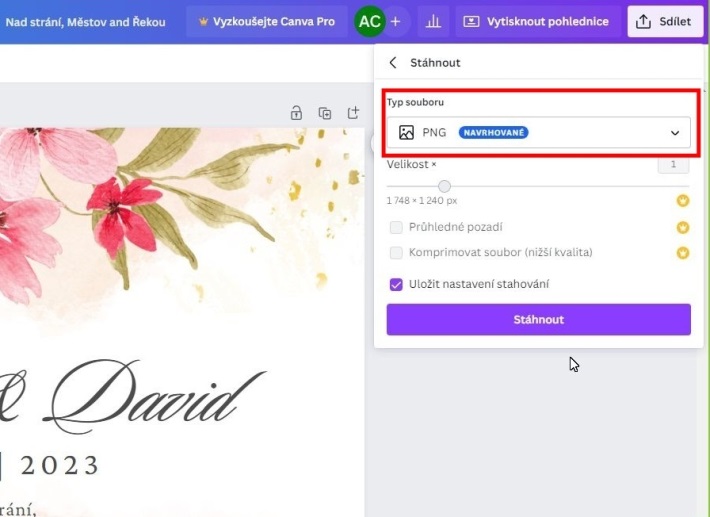710x517 pixels.
Task: Click the add page icon
Action: click(x=353, y=113)
